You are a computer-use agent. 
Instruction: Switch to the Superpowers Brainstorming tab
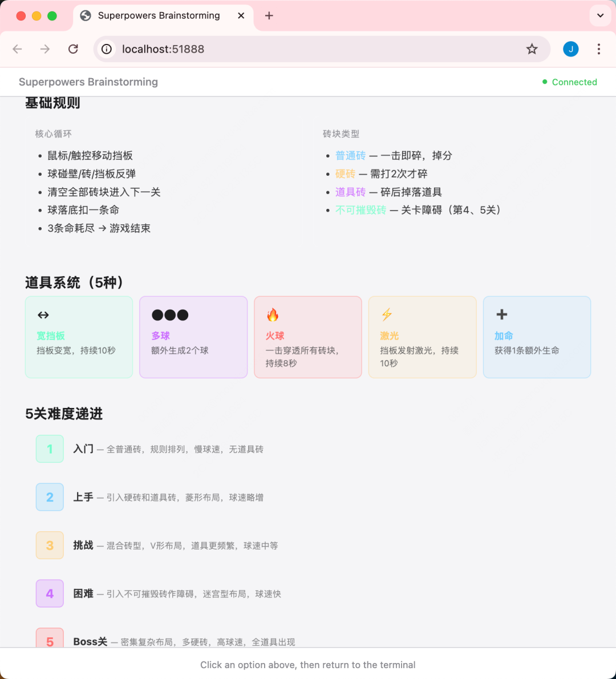[x=158, y=16]
